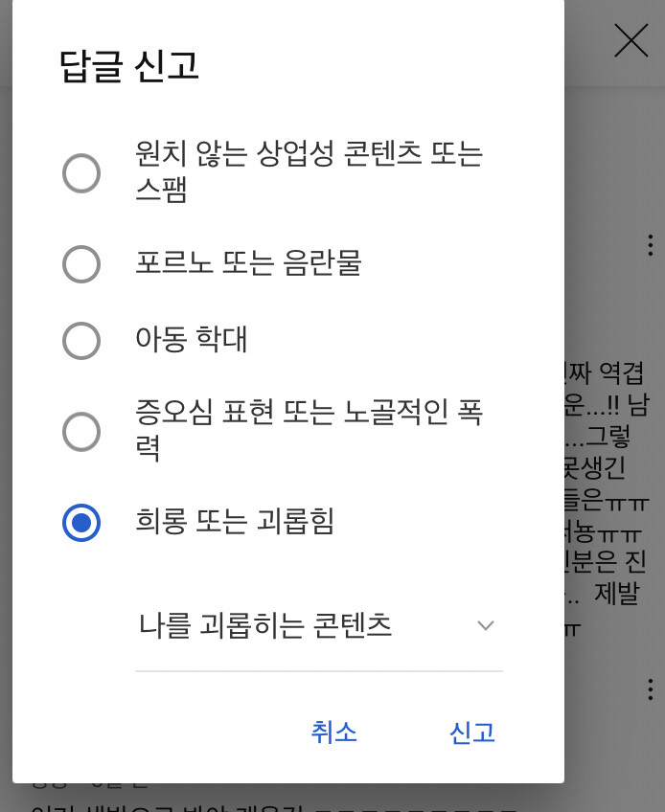The height and width of the screenshot is (812, 665).
Task: Open the 나를 괴롭히는 콘텐츠 dropdown text
Action: click(x=264, y=625)
